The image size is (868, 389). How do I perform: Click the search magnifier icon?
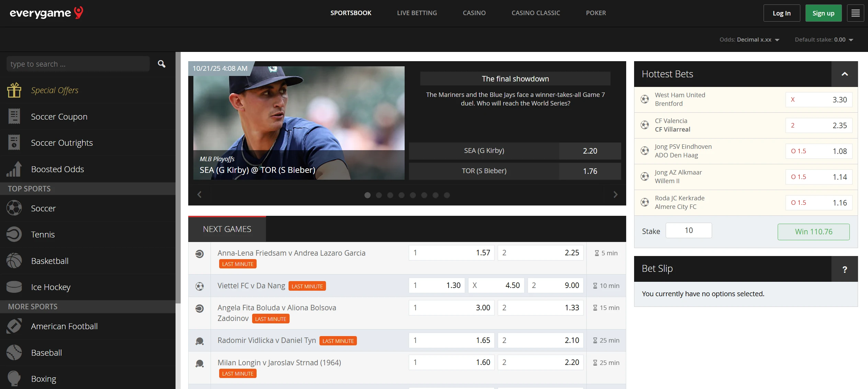tap(161, 64)
